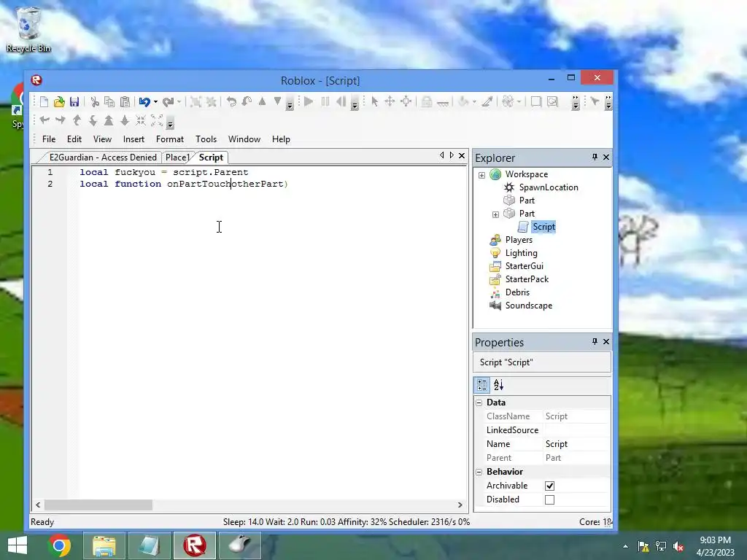
Task: Open the Insert menu
Action: (x=133, y=139)
